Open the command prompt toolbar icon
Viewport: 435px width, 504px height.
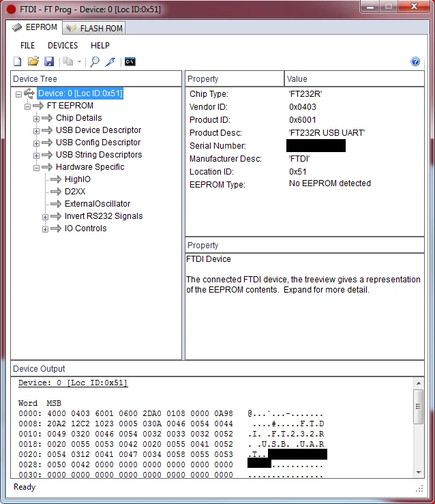tap(130, 61)
